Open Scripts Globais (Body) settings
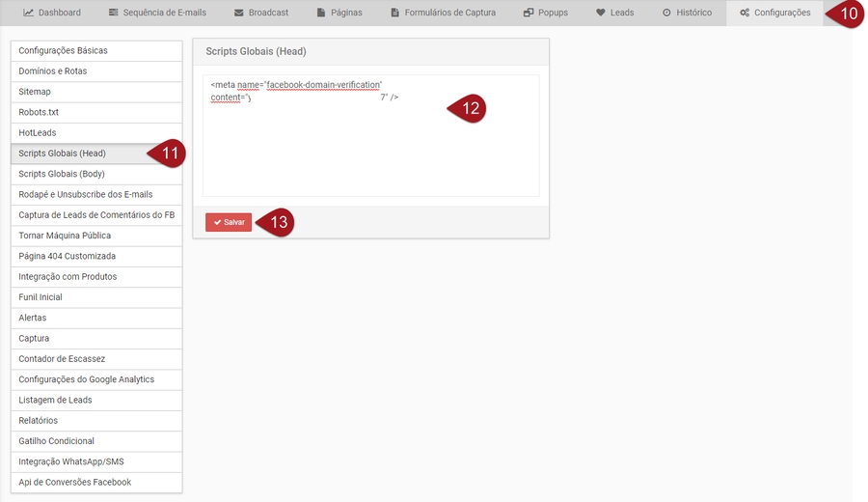This screenshot has height=502, width=868. click(62, 174)
